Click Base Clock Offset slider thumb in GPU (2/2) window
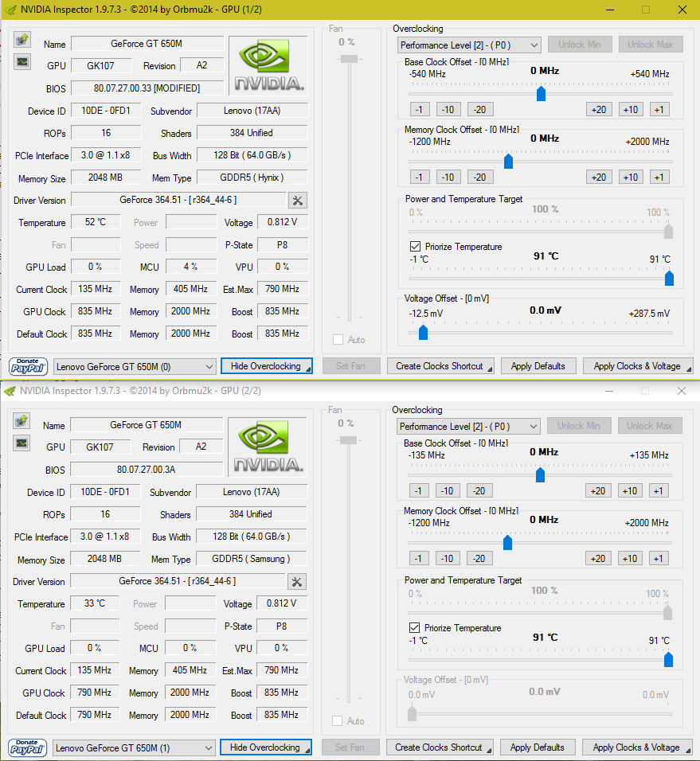Image resolution: width=700 pixels, height=761 pixels. click(x=540, y=474)
